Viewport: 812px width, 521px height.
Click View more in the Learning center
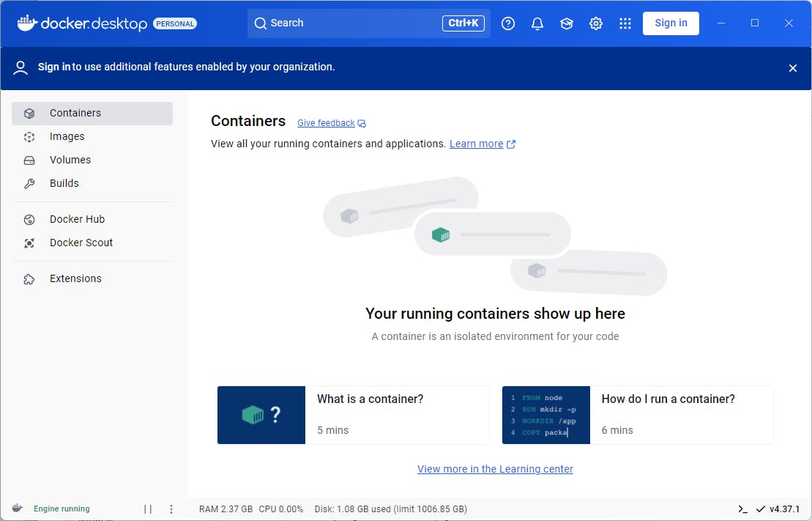495,469
